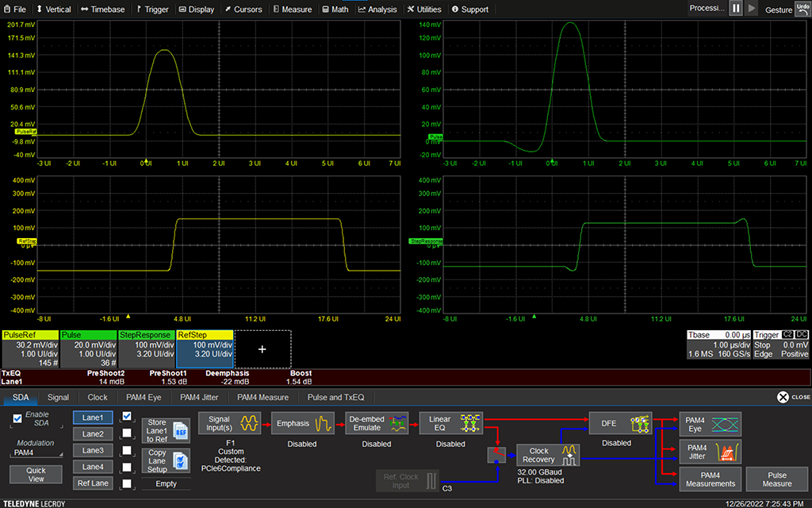Open the DFE equalizer block
The width and height of the screenshot is (812, 508).
620,423
